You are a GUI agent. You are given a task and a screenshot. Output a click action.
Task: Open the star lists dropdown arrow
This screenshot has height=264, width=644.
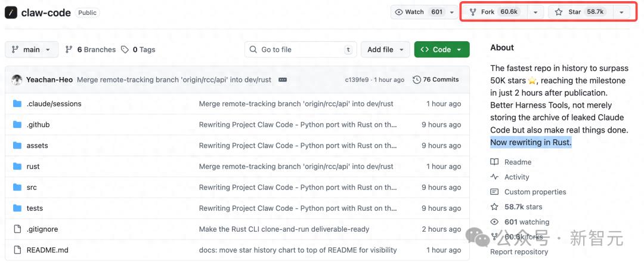(621, 13)
